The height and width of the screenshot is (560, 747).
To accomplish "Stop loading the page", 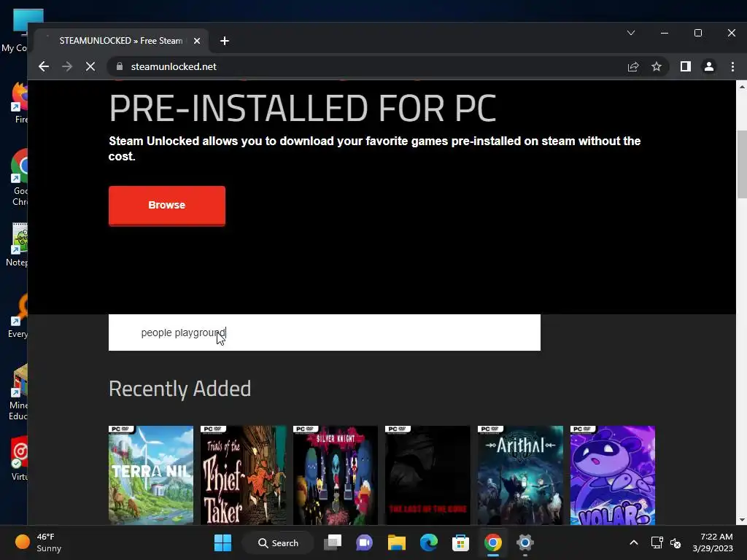I will [x=90, y=66].
